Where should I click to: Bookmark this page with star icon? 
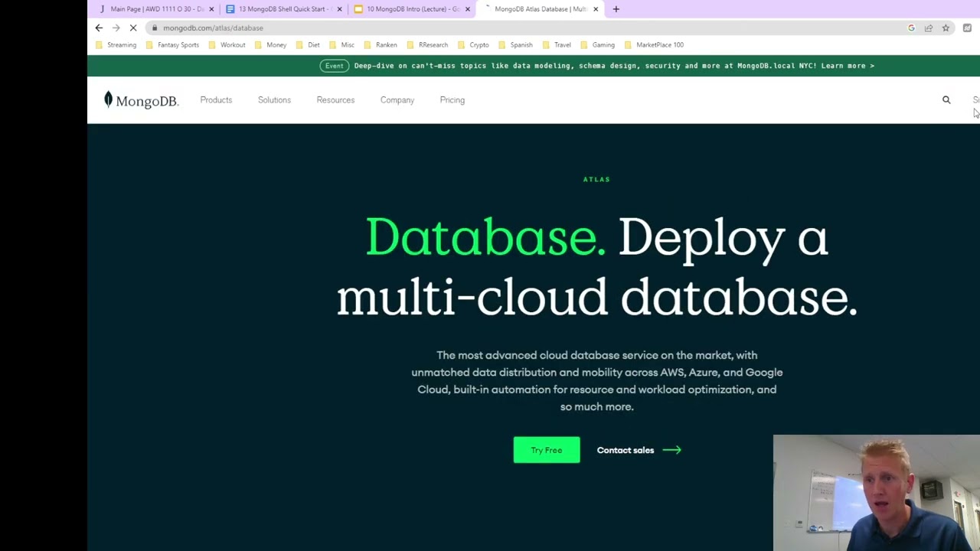(x=946, y=28)
